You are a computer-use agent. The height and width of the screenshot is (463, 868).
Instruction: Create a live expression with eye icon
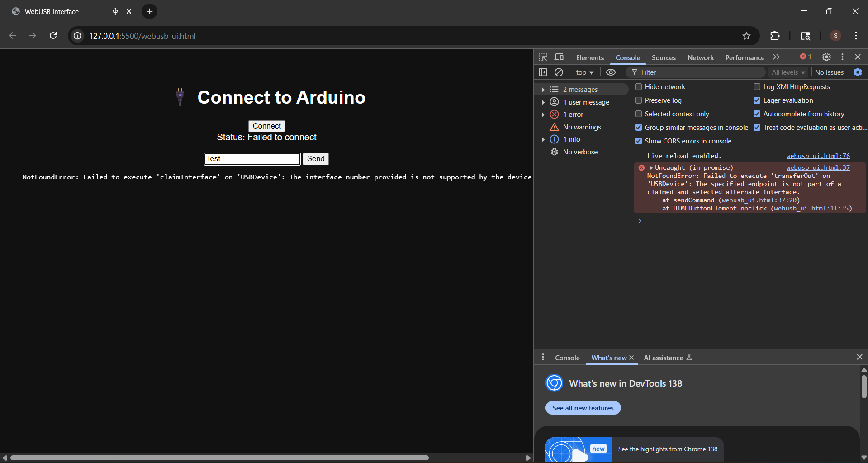pyautogui.click(x=611, y=72)
